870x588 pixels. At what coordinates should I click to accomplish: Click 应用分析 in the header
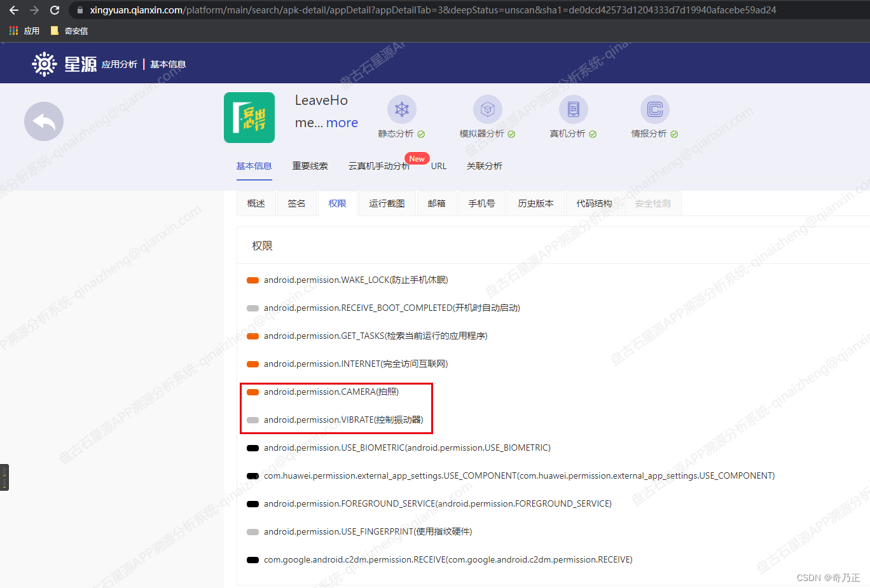[x=120, y=64]
